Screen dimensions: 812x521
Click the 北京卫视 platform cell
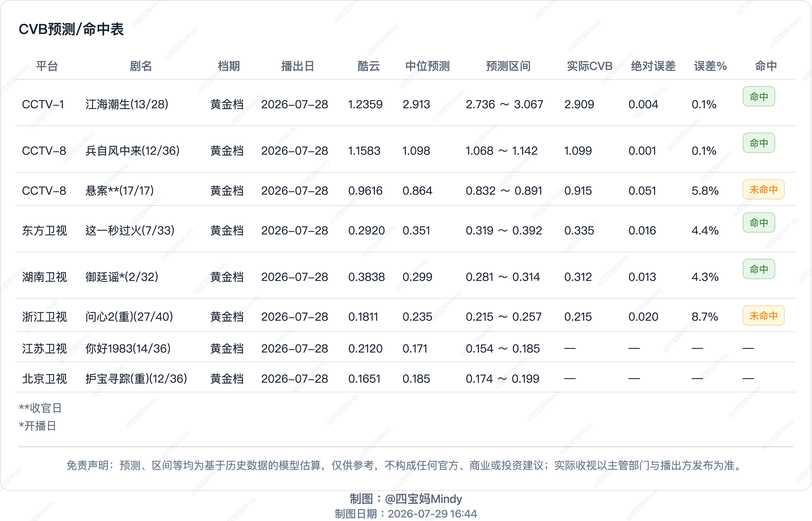(45, 379)
